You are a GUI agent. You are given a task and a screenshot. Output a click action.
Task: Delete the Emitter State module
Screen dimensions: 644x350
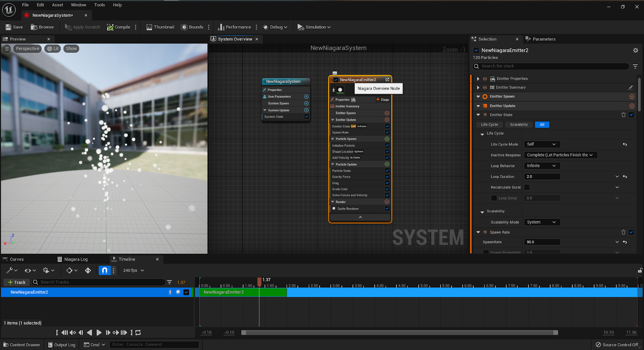point(623,115)
